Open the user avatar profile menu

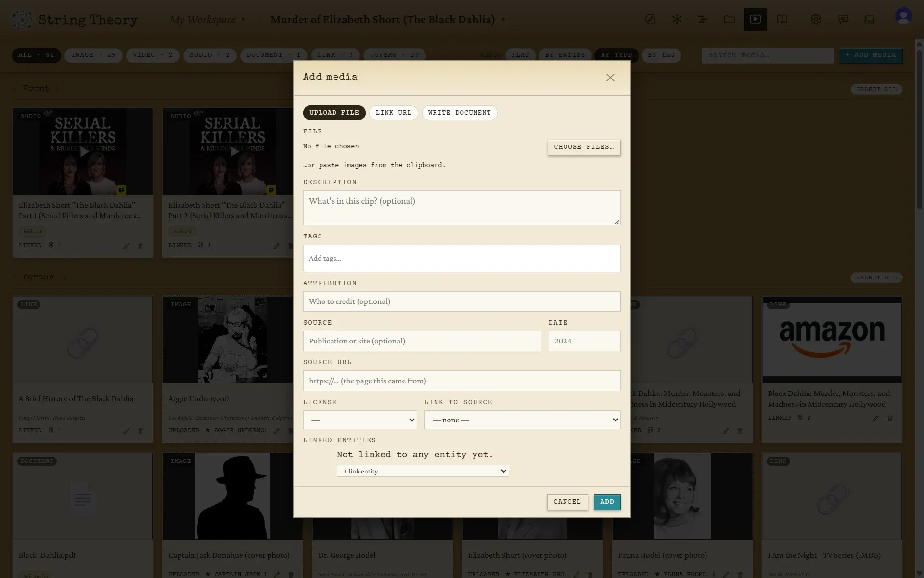click(x=903, y=16)
